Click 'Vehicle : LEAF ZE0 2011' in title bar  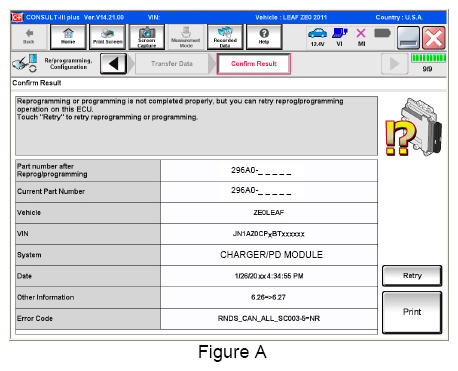[x=291, y=17]
